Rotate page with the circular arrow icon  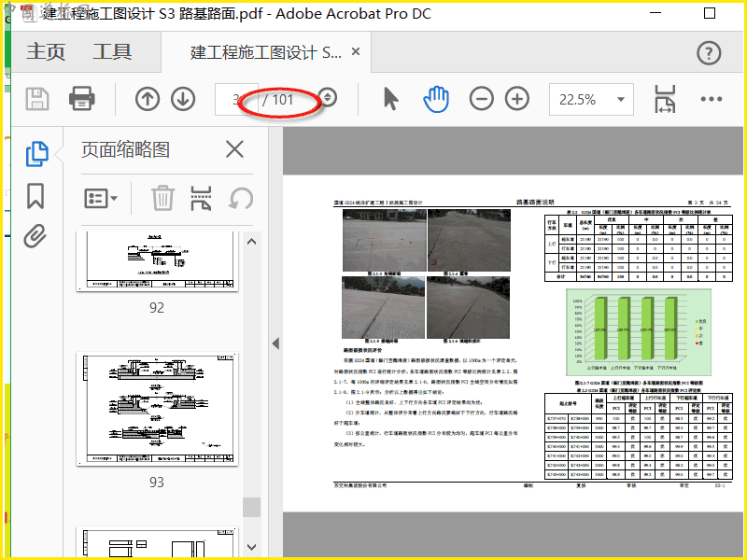pos(241,198)
